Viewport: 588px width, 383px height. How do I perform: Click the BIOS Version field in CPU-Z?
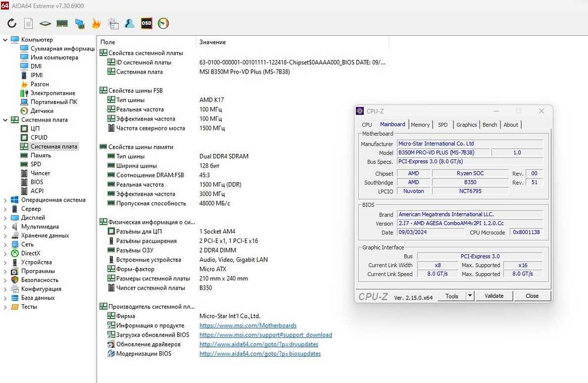click(x=470, y=223)
